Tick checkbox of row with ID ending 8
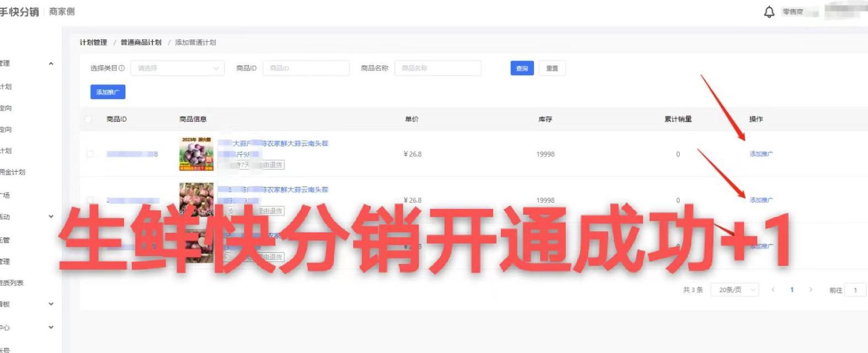Viewport: 868px width, 353px height. click(90, 154)
